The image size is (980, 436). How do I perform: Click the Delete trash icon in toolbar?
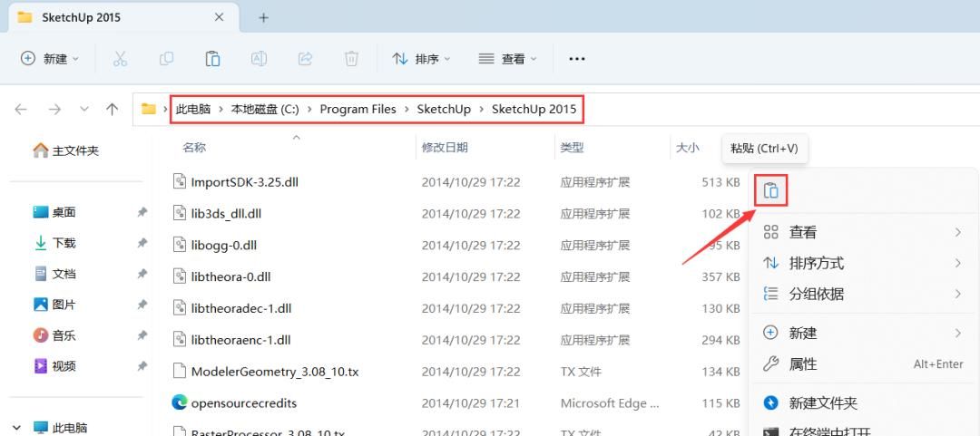pos(351,59)
